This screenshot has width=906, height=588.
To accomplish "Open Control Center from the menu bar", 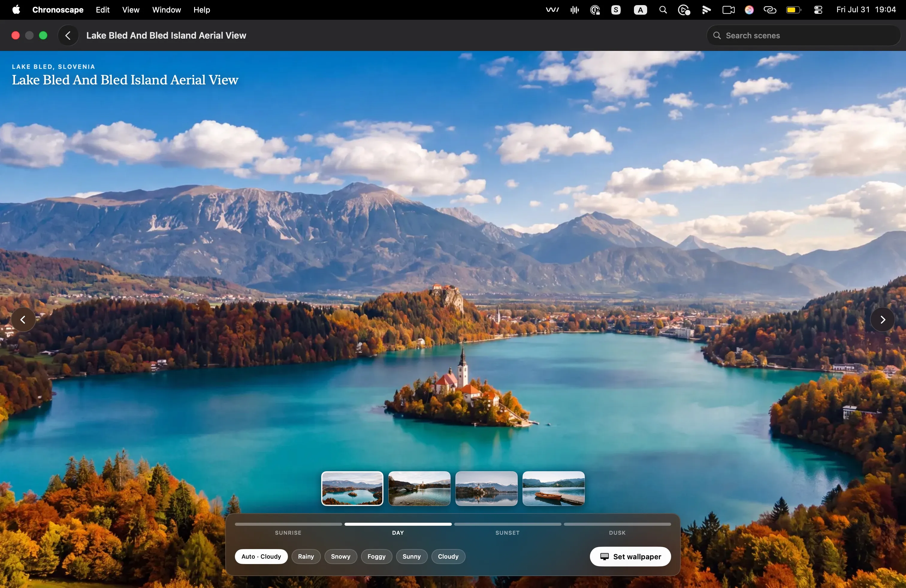I will pos(818,10).
